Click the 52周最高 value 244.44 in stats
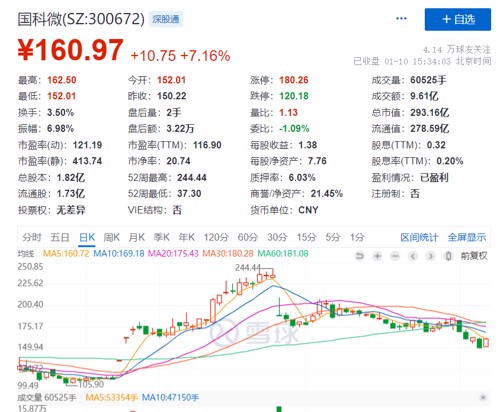 [192, 177]
